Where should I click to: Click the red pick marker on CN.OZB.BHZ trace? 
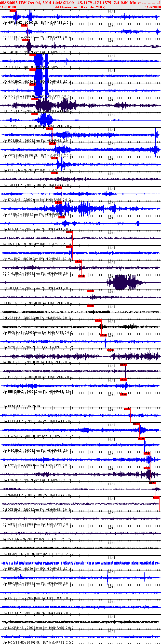tap(156, 497)
